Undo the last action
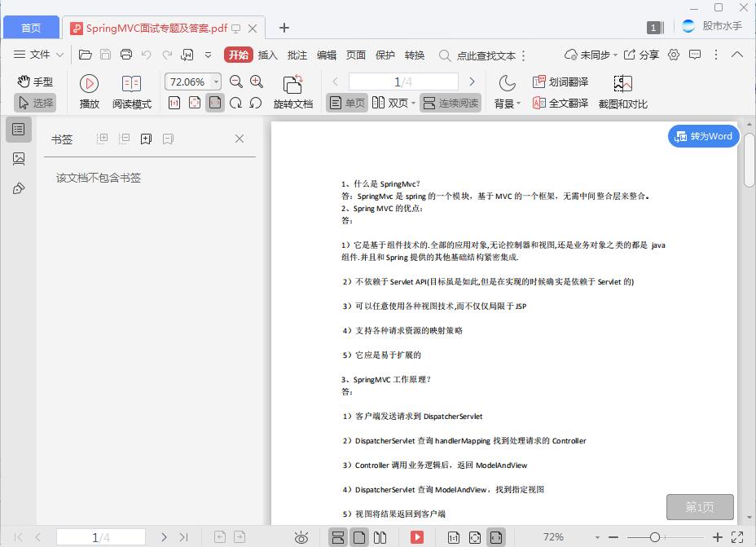This screenshot has height=547, width=756. [x=146, y=55]
